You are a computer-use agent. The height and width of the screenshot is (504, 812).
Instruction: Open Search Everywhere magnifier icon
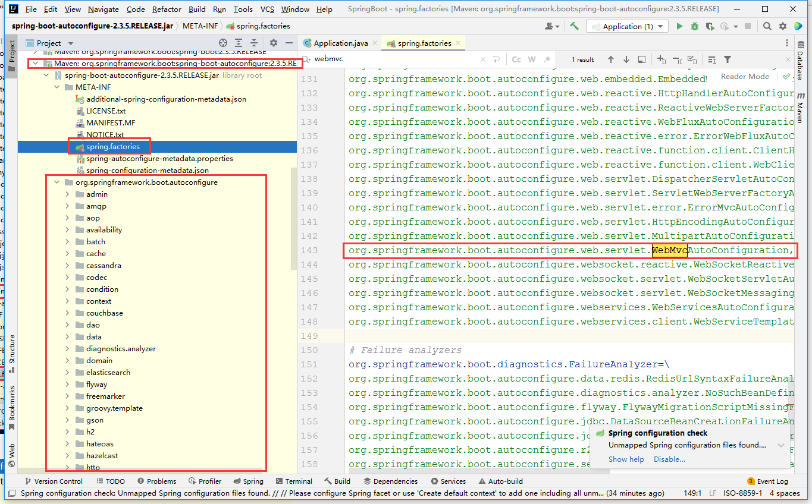coord(767,26)
